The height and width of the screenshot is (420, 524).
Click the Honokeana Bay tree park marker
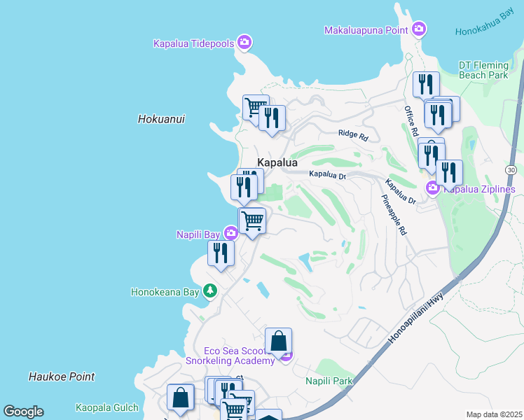tap(210, 290)
